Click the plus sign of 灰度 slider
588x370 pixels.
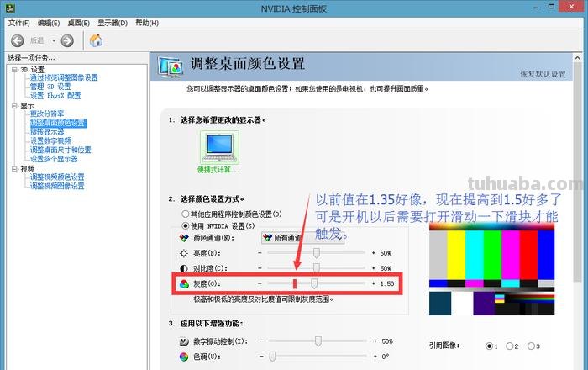coord(374,283)
